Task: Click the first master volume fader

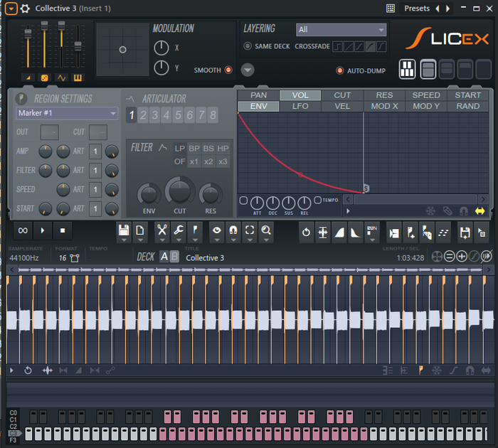Action: pyautogui.click(x=28, y=33)
